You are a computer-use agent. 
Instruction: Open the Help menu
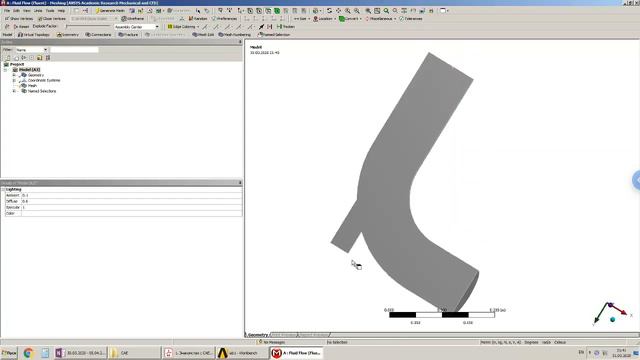[x=61, y=11]
